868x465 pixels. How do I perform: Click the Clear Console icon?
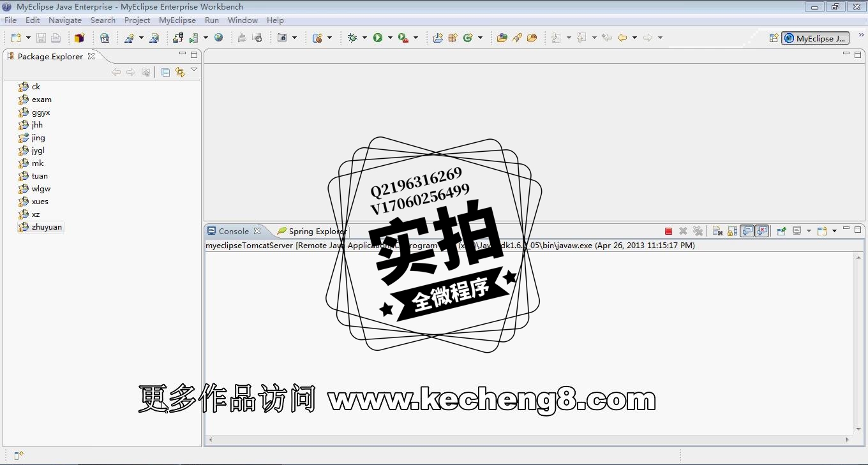point(717,231)
